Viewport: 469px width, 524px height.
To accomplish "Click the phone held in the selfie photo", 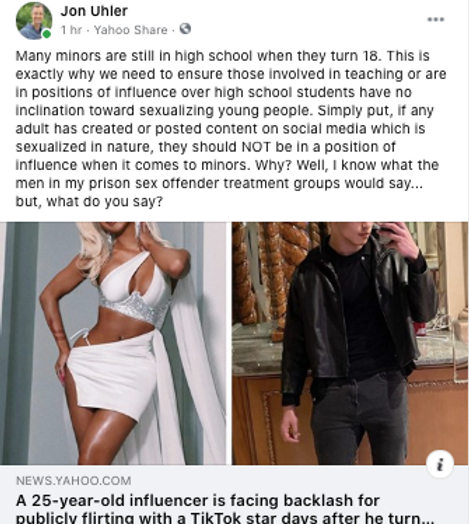I will click(384, 231).
